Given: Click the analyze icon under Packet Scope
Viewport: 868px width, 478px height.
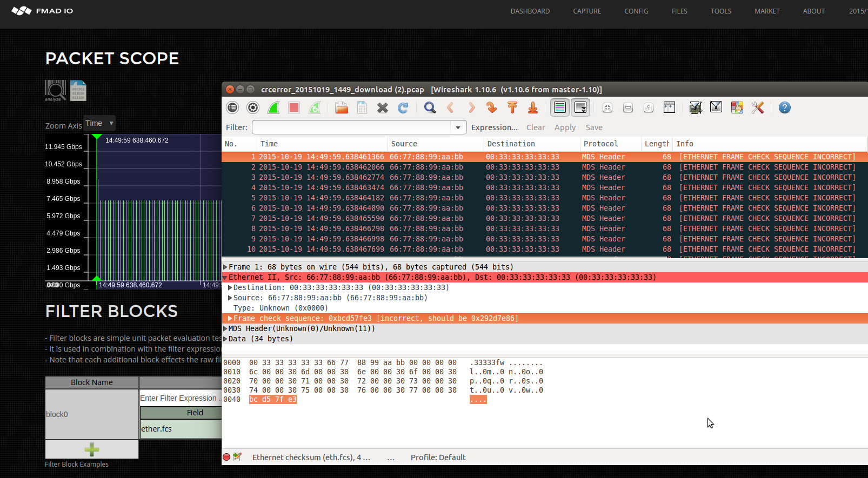Looking at the screenshot, I should pyautogui.click(x=55, y=90).
